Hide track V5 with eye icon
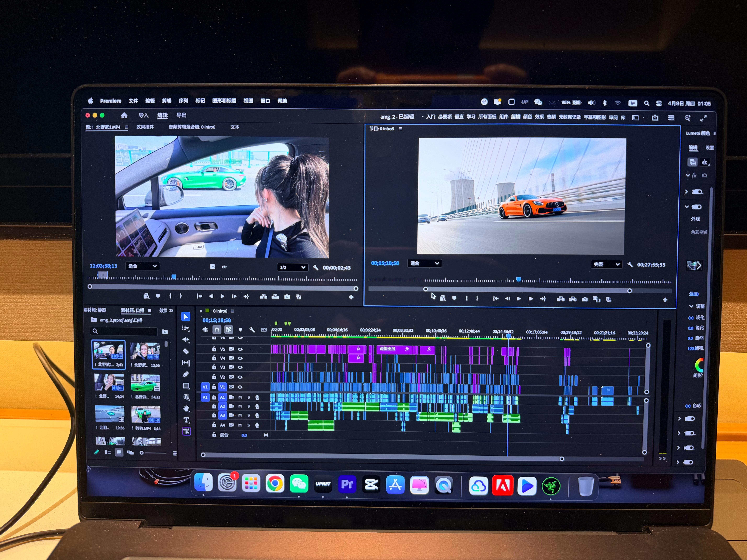 240,349
